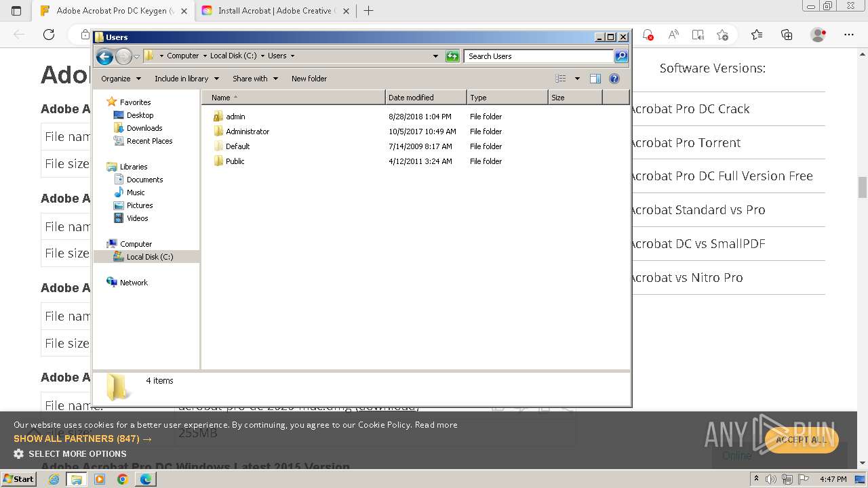
Task: Click the change view icon
Action: (560, 79)
